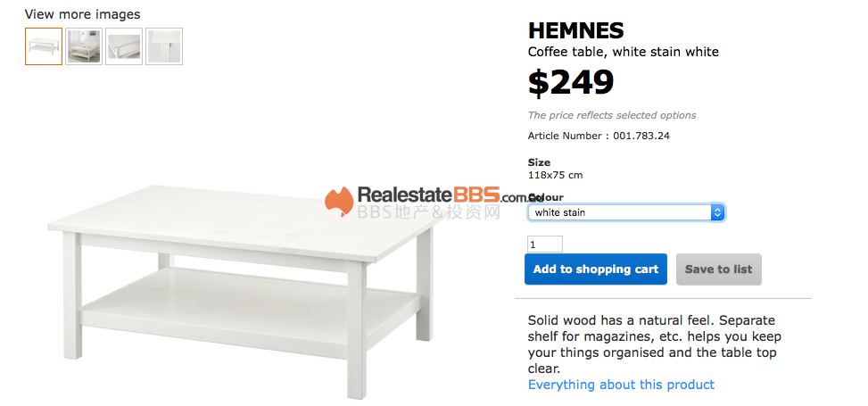Click the 118x75 cm size value

coord(555,175)
